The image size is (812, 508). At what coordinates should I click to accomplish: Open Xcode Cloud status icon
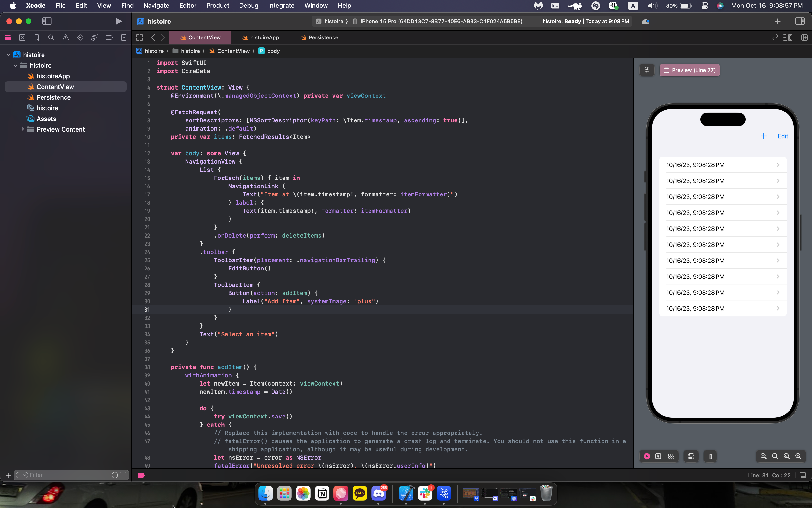pos(645,22)
